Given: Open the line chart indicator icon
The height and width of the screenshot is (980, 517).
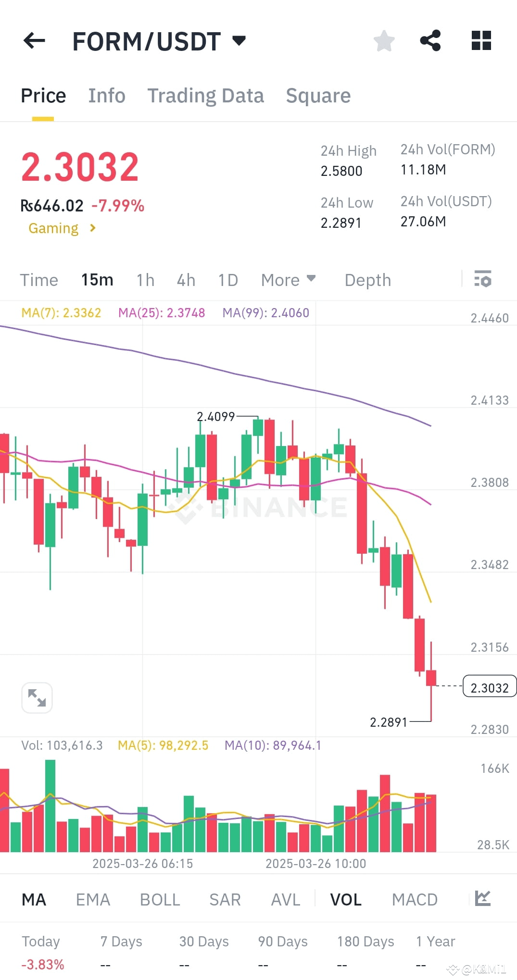Looking at the screenshot, I should (482, 898).
